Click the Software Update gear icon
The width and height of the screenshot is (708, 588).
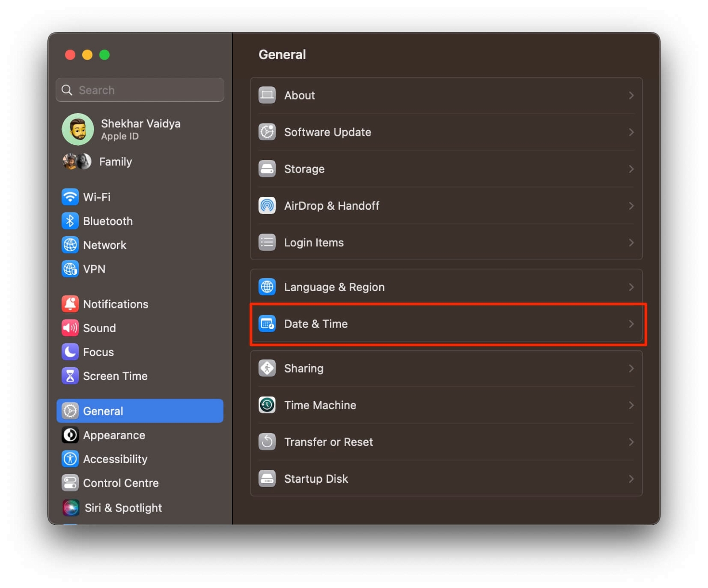pos(267,132)
